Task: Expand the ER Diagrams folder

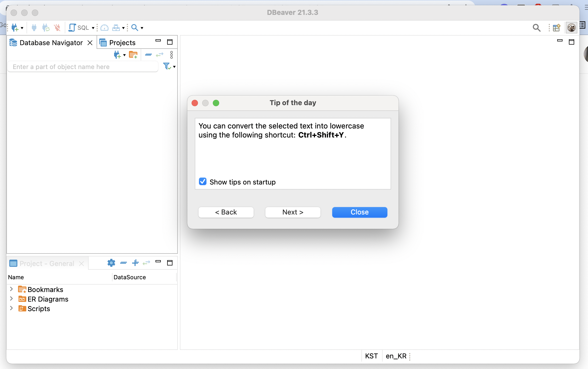Action: tap(11, 299)
